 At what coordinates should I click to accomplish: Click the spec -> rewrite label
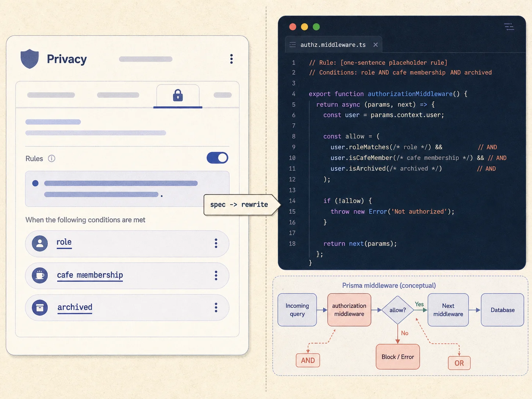239,205
